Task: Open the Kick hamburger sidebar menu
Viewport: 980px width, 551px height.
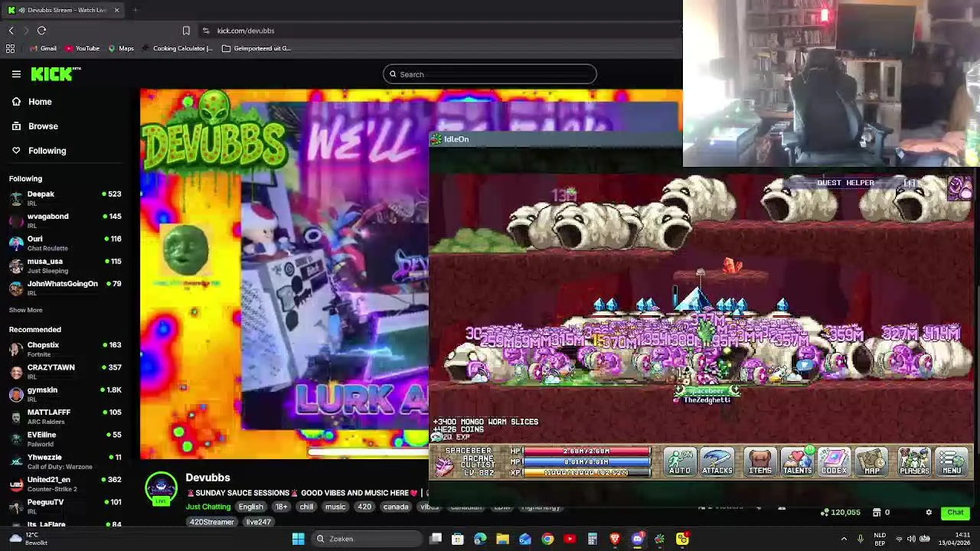Action: pos(16,74)
